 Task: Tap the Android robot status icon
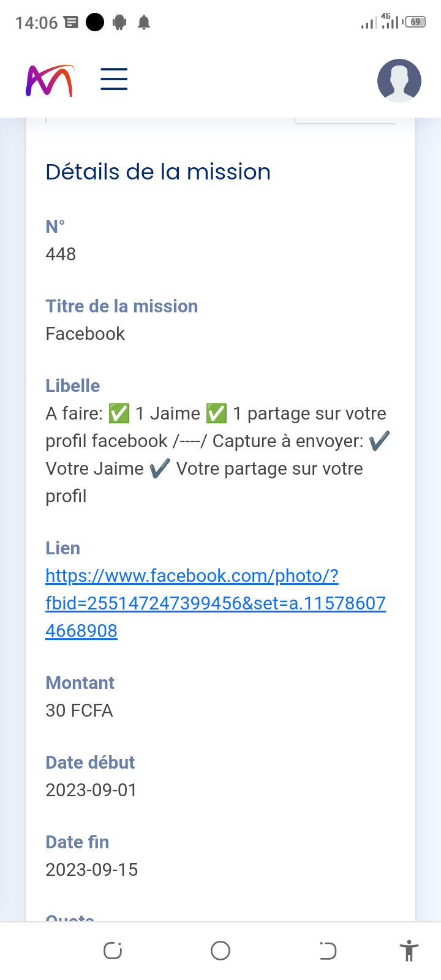[119, 23]
